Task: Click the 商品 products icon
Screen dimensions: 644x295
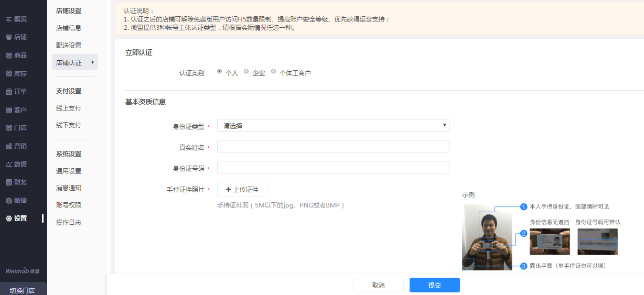Action: pyautogui.click(x=9, y=56)
